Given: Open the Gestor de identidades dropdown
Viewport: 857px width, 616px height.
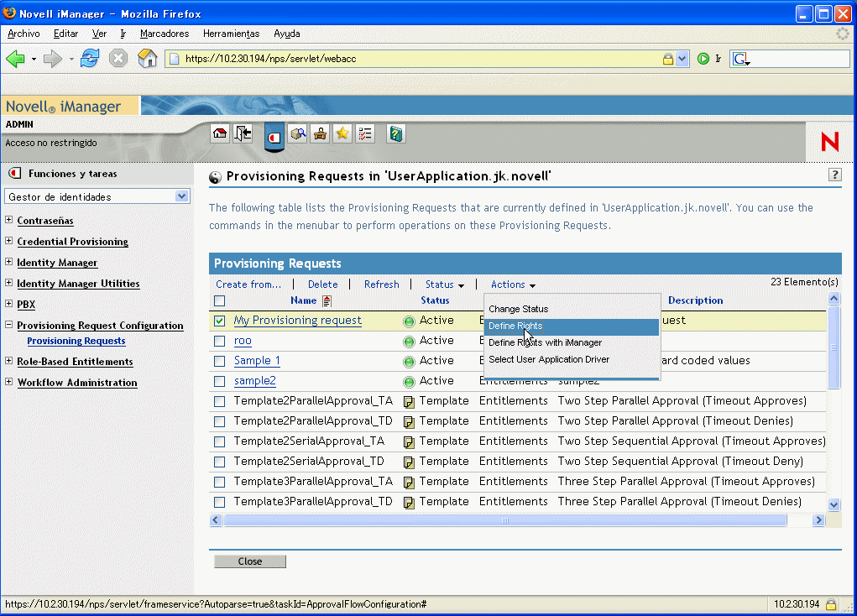Looking at the screenshot, I should click(97, 196).
